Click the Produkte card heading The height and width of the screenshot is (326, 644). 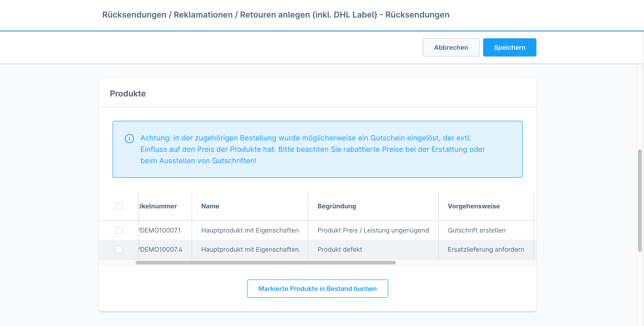[x=128, y=93]
